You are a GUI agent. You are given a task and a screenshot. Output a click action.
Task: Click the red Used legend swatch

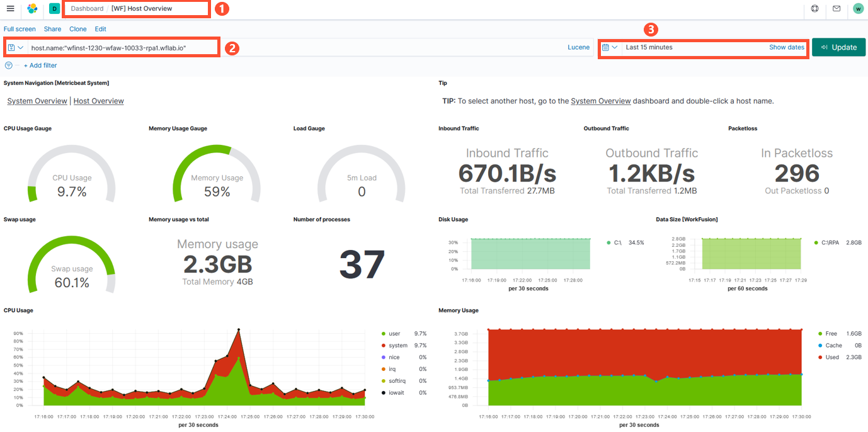tap(819, 357)
